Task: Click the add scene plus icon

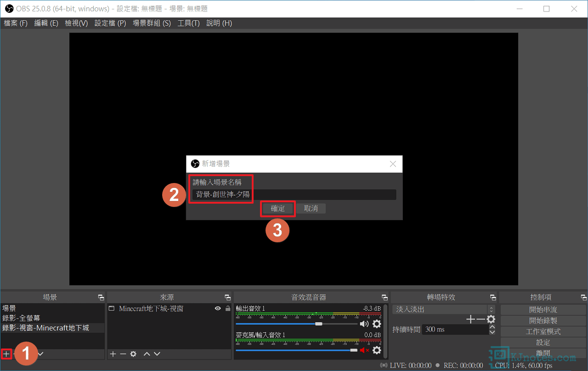Action: pyautogui.click(x=6, y=354)
